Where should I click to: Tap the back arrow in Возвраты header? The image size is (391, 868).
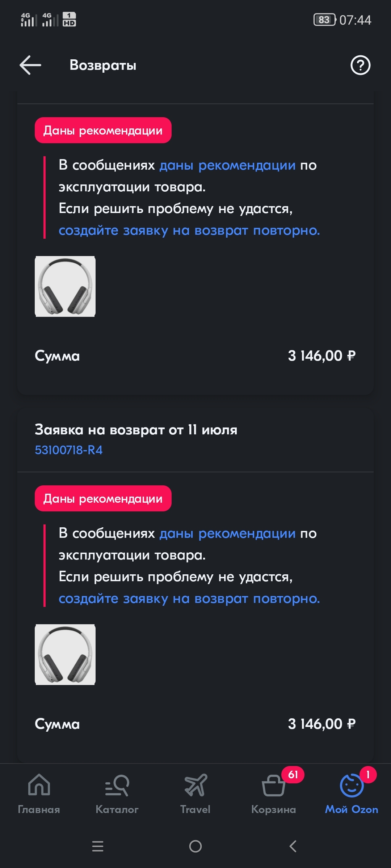point(30,65)
